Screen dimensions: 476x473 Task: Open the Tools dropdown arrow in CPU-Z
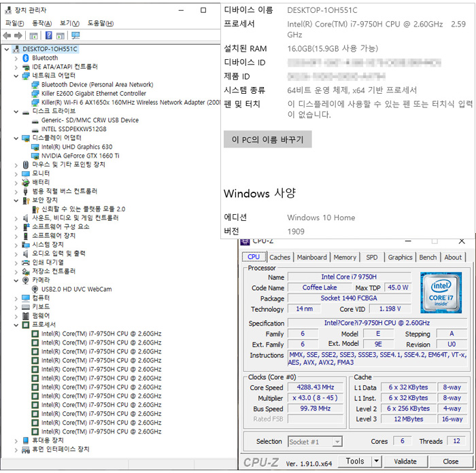pos(377,461)
